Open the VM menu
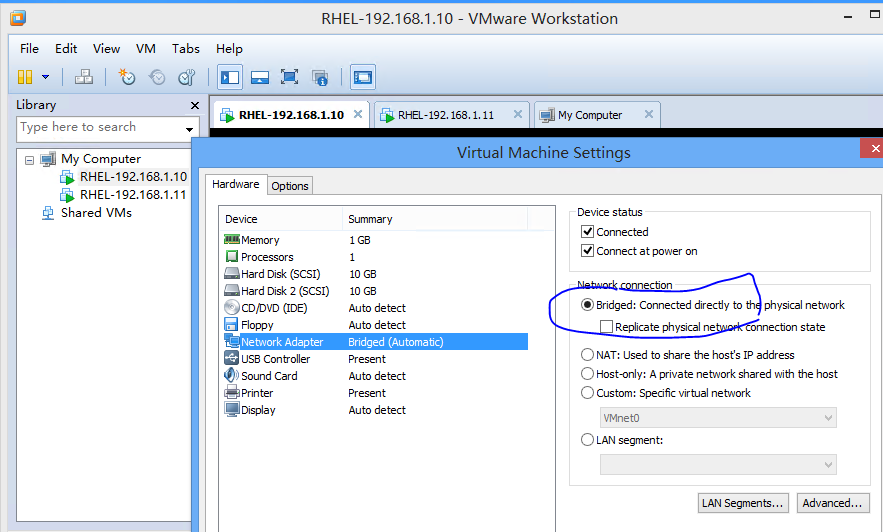Viewport: 883px width, 532px height. 146,49
